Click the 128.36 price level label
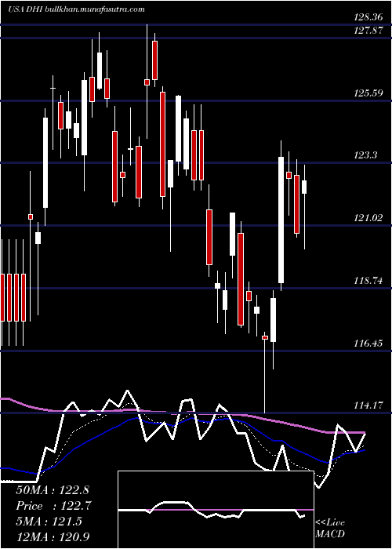 369,17
